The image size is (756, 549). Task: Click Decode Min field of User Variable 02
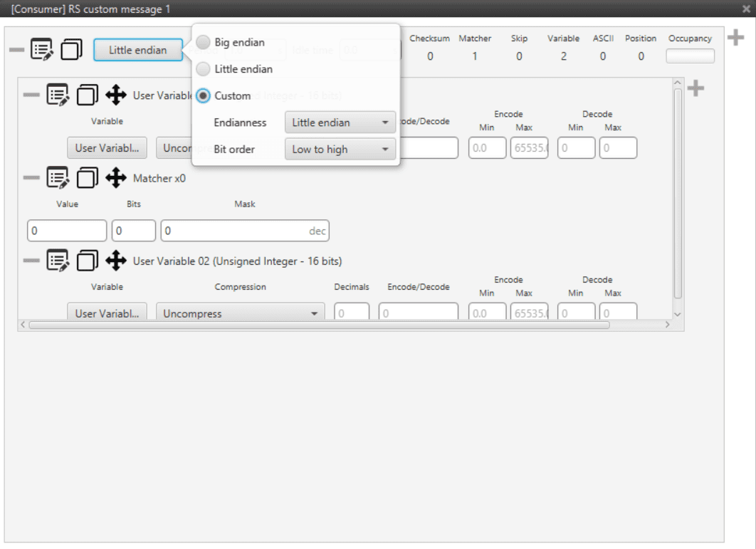tap(576, 313)
